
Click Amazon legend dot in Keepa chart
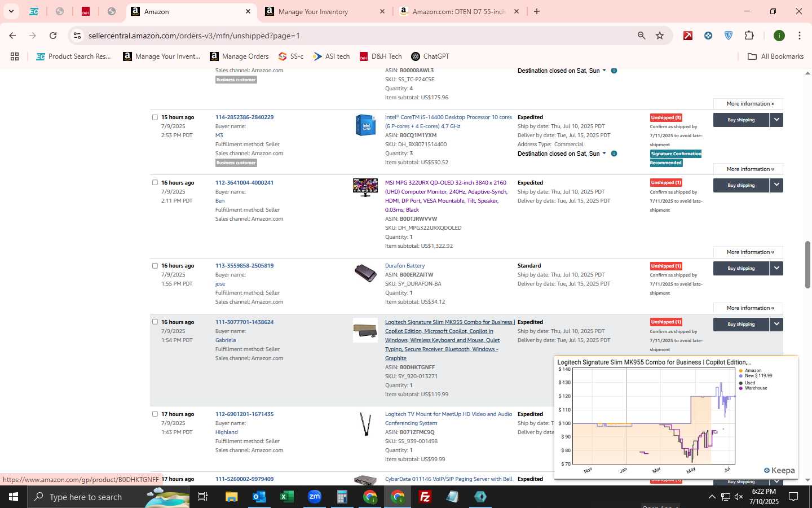741,371
